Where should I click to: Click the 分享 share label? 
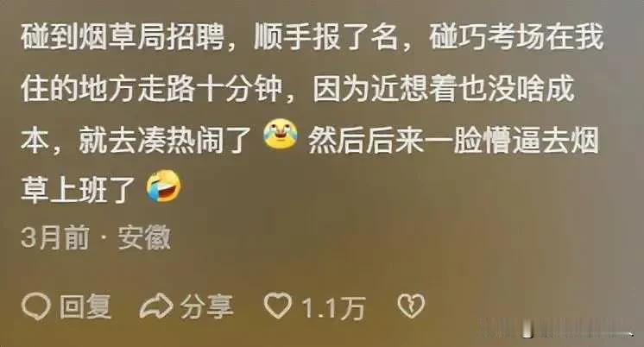click(206, 306)
